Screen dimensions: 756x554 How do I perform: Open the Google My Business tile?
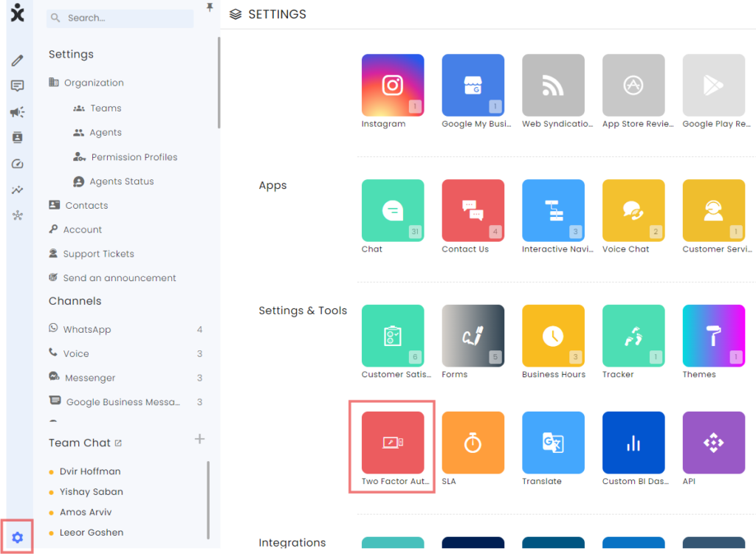pyautogui.click(x=472, y=86)
